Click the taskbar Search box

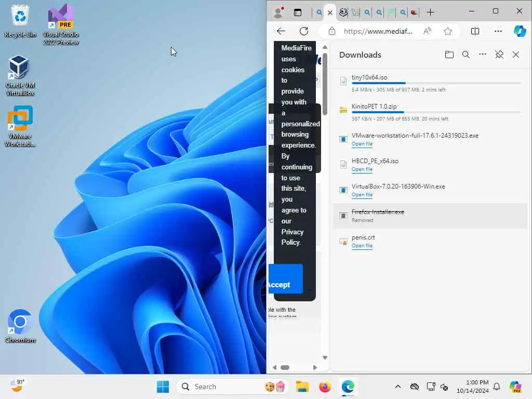point(233,387)
